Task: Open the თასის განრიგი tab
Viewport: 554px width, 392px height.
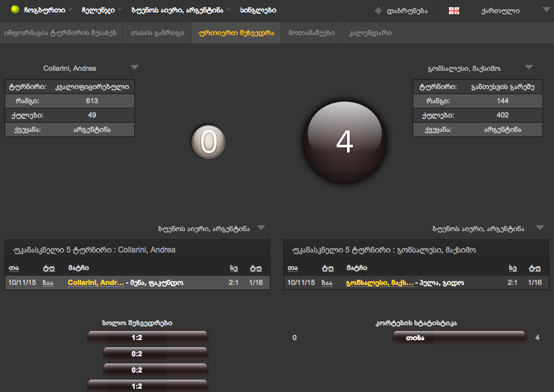Action: pyautogui.click(x=157, y=32)
